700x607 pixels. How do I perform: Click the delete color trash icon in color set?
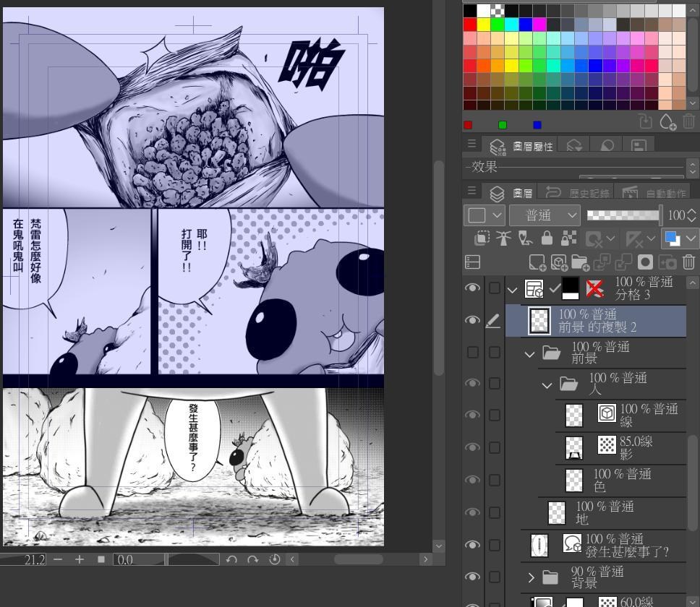pos(689,121)
